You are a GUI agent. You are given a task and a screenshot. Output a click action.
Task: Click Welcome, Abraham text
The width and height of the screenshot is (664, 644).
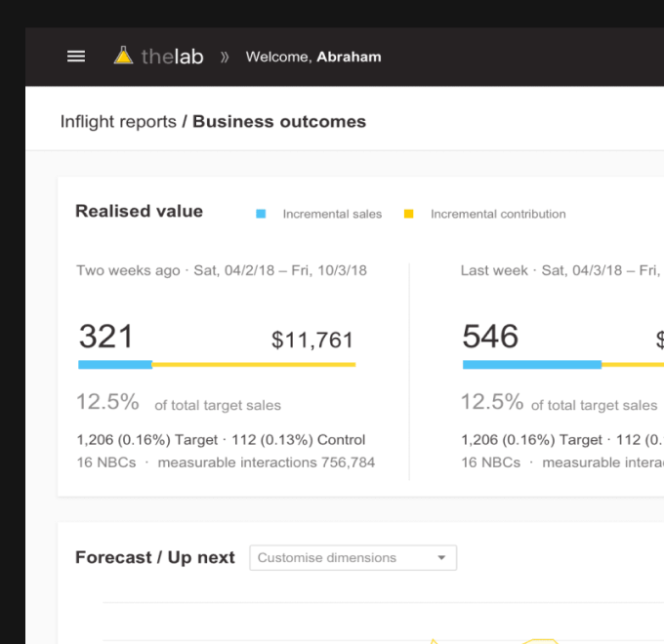coord(313,57)
